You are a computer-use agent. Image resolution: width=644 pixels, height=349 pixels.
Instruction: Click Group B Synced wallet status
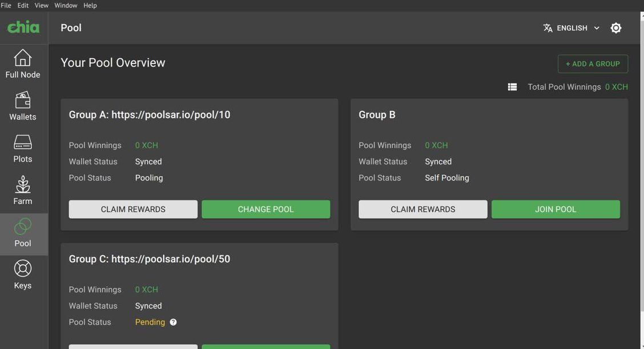point(438,162)
